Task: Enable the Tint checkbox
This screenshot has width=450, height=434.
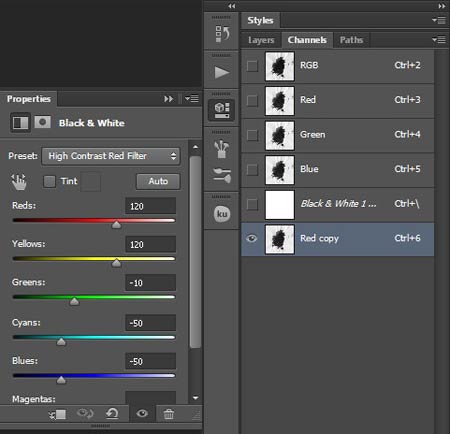Action: click(x=49, y=181)
